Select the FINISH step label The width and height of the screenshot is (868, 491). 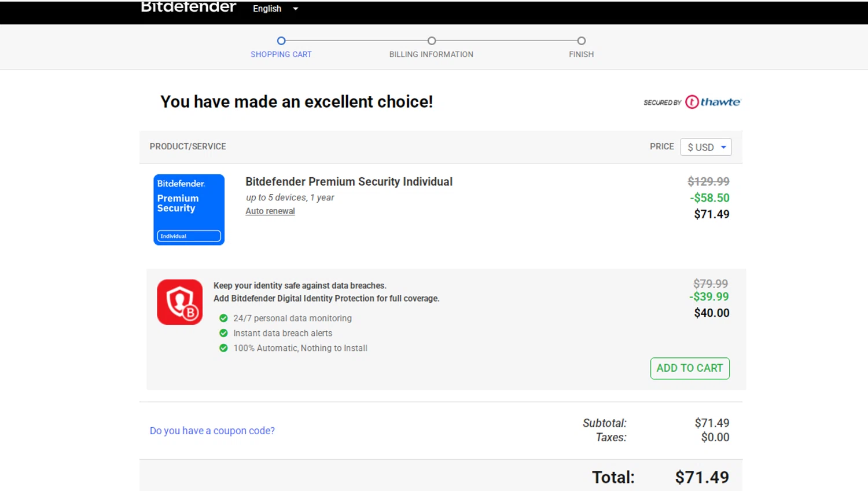click(581, 54)
